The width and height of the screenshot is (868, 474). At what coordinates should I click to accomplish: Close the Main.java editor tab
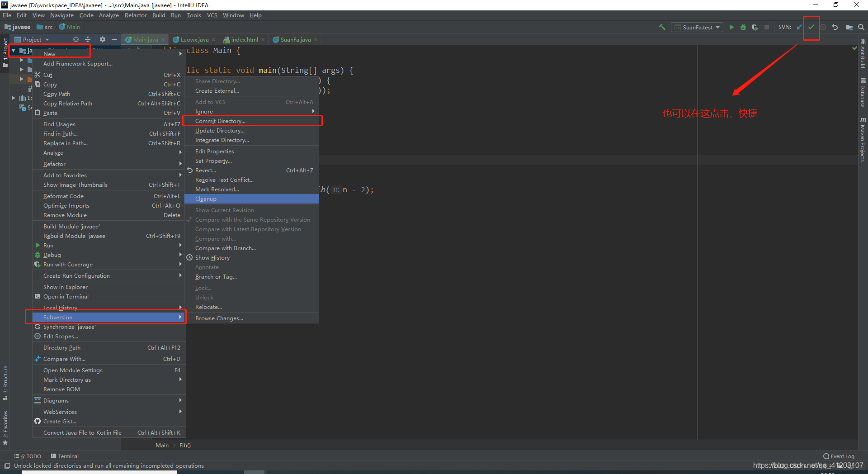163,40
